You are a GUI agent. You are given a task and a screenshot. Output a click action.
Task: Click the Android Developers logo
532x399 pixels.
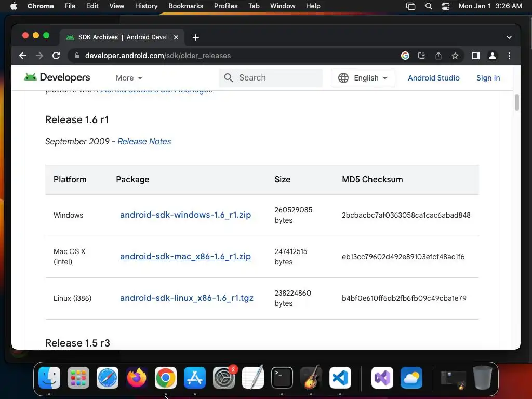click(57, 78)
